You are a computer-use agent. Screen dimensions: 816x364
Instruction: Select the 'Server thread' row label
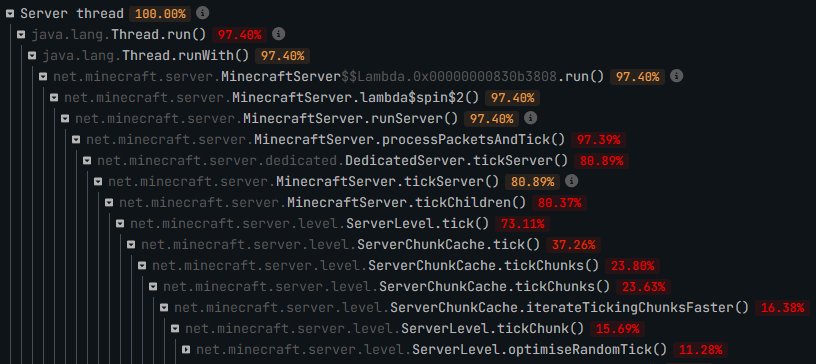point(72,14)
